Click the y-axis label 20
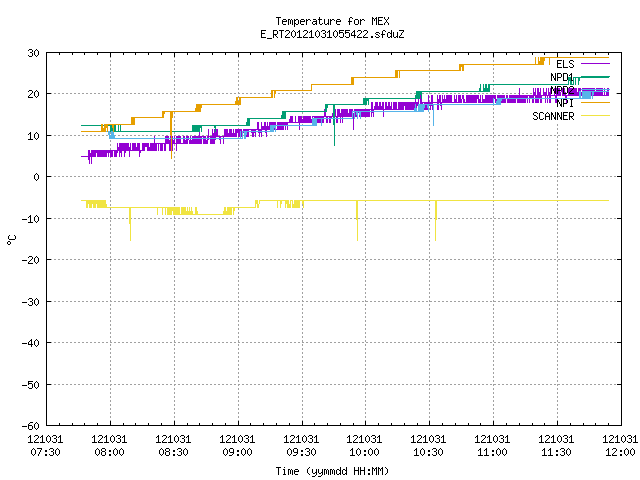This screenshot has height=480, width=640. point(33,94)
